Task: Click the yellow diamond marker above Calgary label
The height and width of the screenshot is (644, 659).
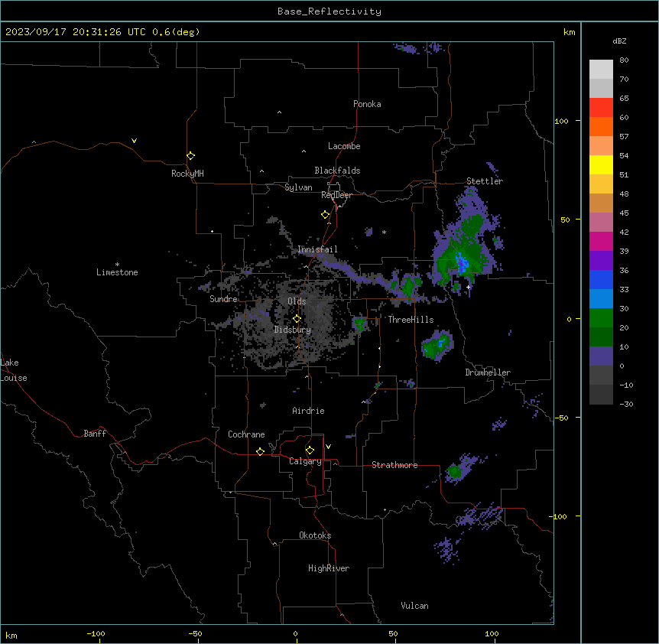Action: click(310, 450)
